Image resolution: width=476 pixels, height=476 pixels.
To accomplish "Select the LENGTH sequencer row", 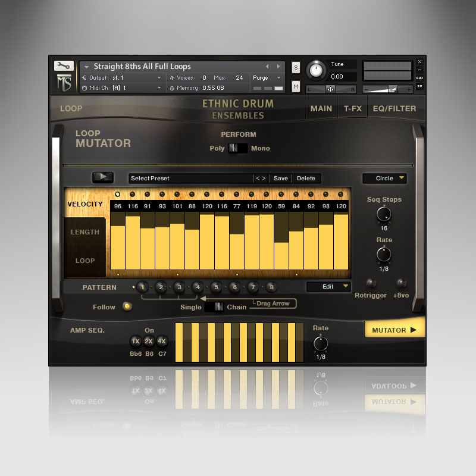I will click(85, 232).
